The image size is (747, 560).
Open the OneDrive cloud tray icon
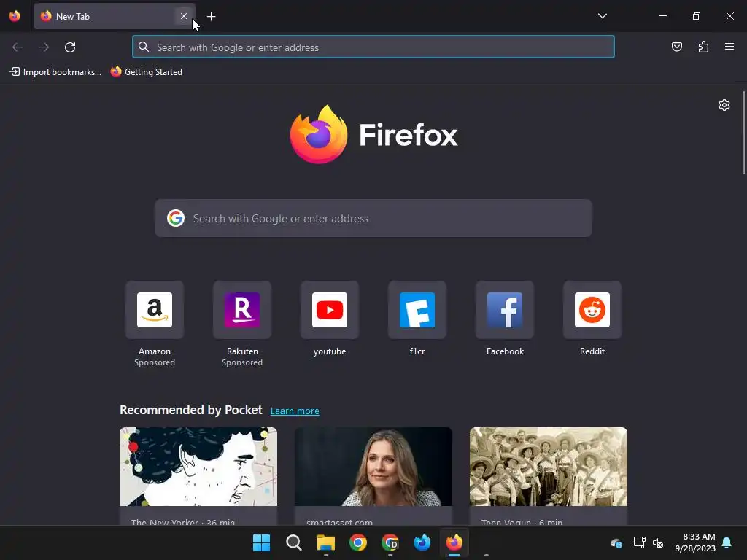[616, 542]
